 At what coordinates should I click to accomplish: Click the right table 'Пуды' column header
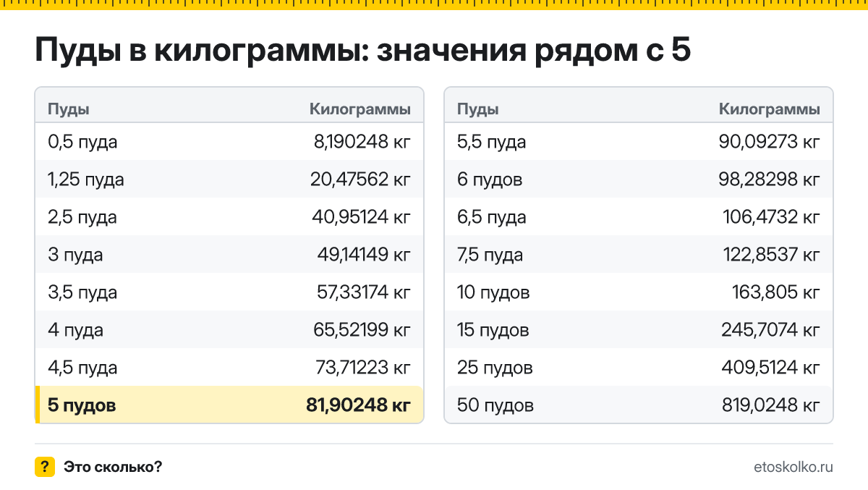(x=478, y=110)
